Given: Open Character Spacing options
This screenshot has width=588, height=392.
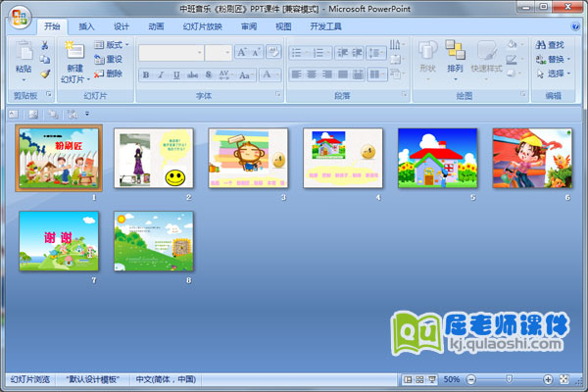Looking at the screenshot, I should [225, 74].
